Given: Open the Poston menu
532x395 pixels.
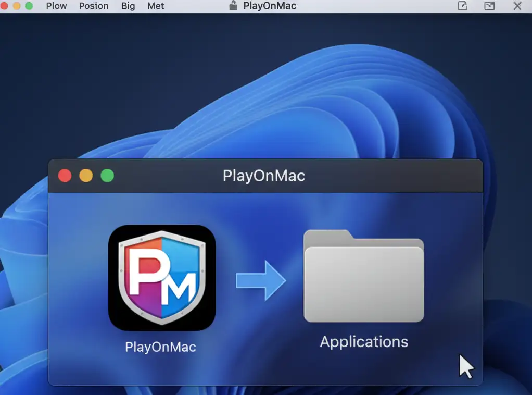Looking at the screenshot, I should click(x=94, y=6).
